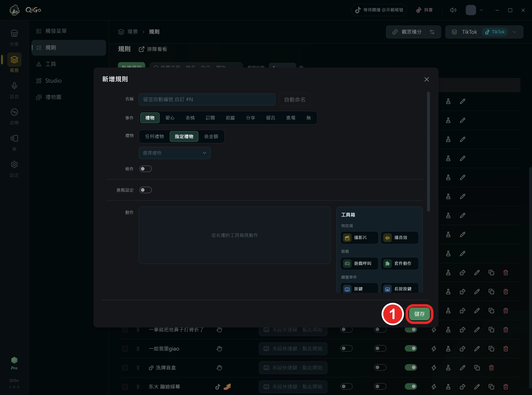Tick the checkbox for 洗牌盲盒 row
The image size is (532, 395).
125,368
